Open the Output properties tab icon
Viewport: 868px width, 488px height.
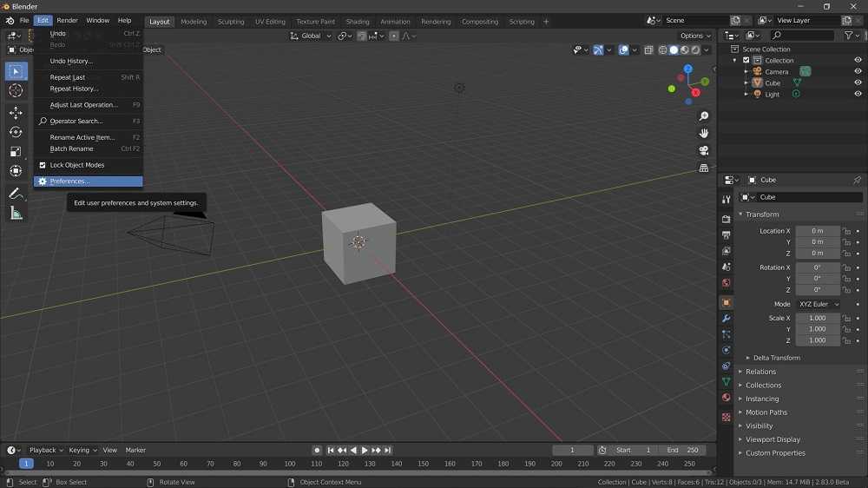(726, 234)
